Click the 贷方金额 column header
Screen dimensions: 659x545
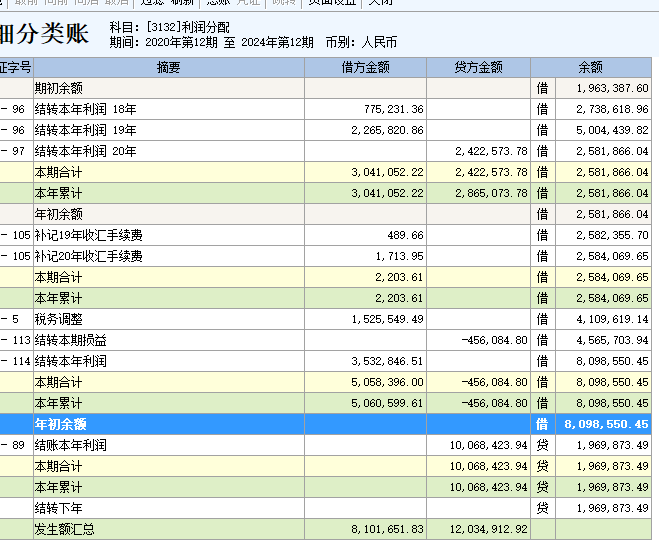pyautogui.click(x=478, y=68)
